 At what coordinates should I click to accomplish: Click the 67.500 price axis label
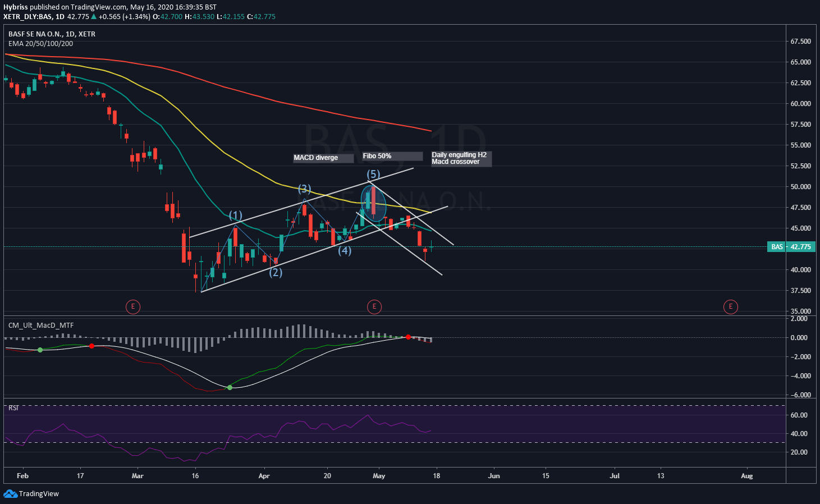(x=800, y=42)
